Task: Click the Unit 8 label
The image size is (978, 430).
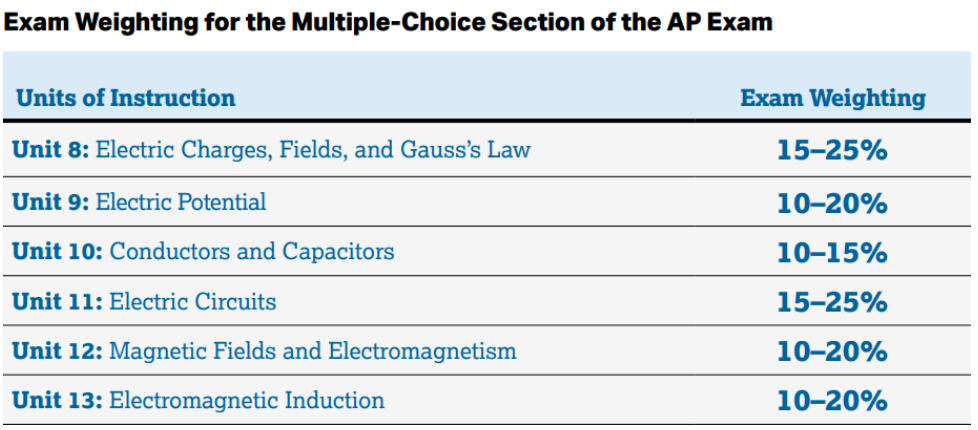Action: coord(51,150)
